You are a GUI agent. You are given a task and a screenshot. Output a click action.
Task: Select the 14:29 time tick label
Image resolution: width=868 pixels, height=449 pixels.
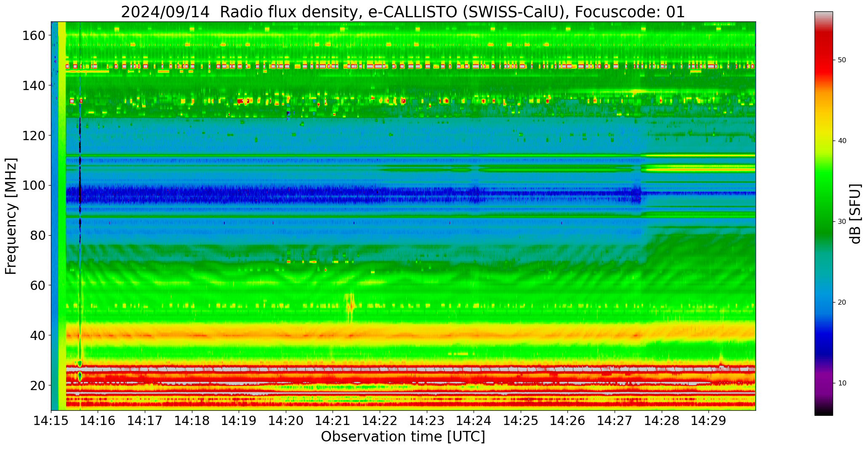click(708, 421)
